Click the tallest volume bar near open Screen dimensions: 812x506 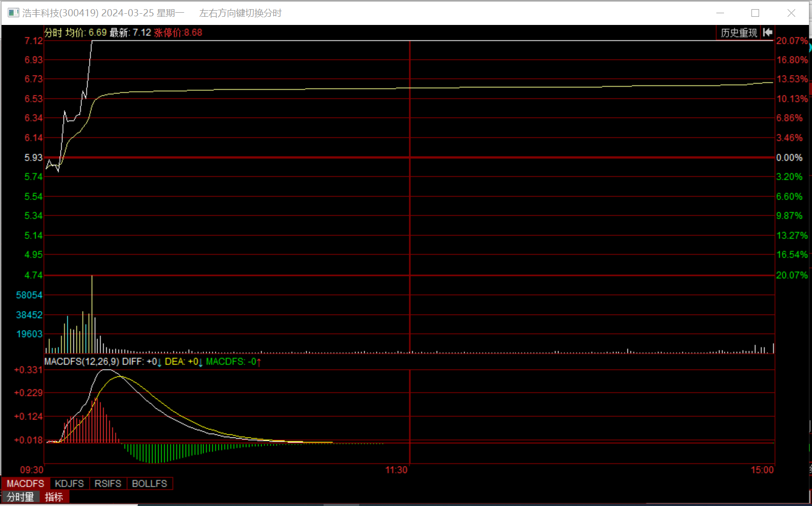coord(92,313)
